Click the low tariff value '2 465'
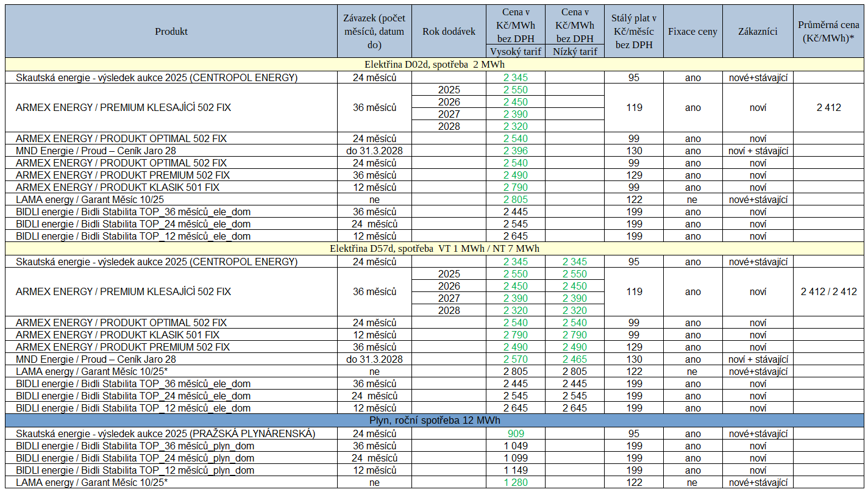The image size is (868, 492). pyautogui.click(x=575, y=359)
